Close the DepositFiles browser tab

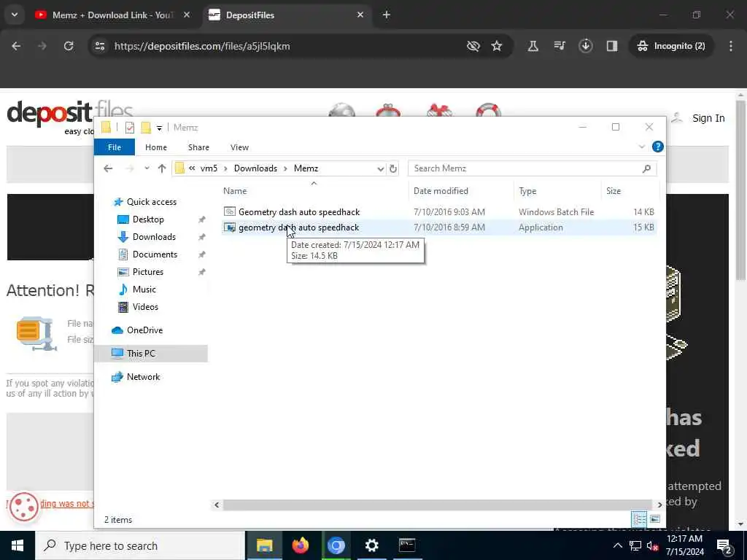(x=360, y=15)
